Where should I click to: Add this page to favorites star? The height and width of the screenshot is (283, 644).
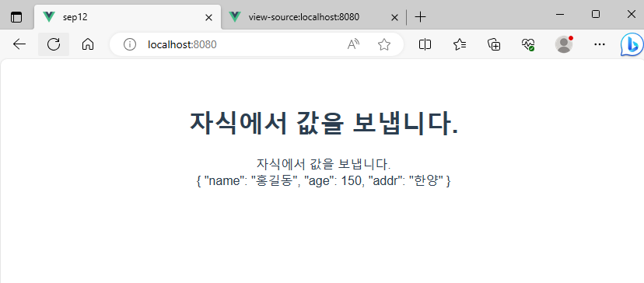[x=384, y=44]
